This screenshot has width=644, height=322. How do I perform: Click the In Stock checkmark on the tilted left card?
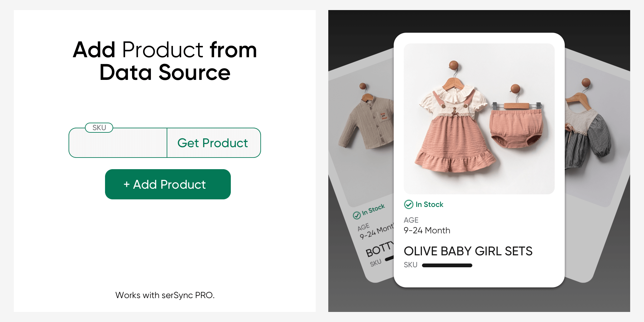357,215
